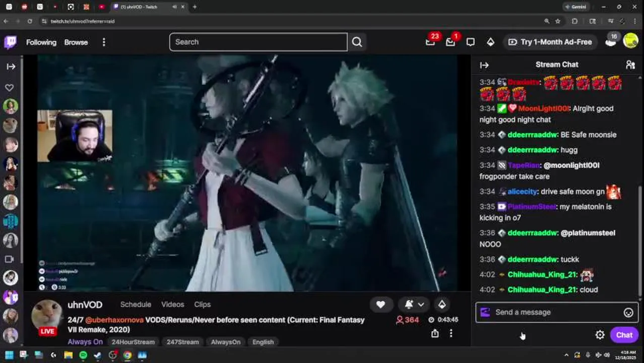Open File Explorer folder in taskbar
This screenshot has width=644, height=363.
(68, 355)
